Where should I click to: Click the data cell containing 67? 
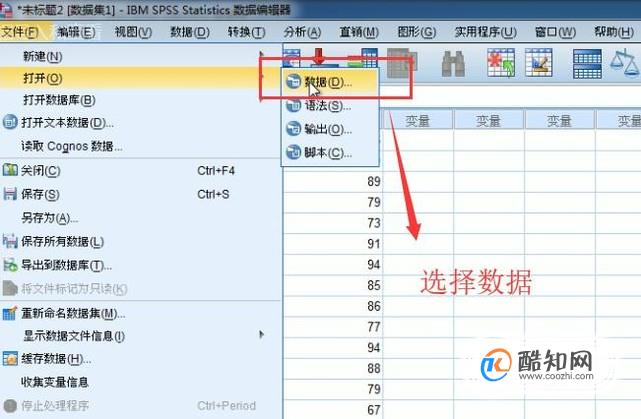pos(333,410)
